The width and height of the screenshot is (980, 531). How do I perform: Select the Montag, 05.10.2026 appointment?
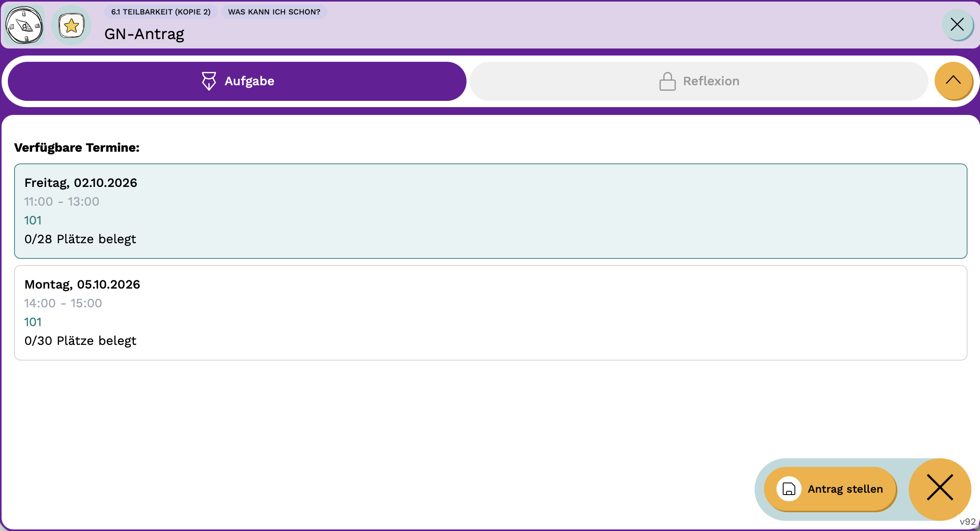point(491,313)
